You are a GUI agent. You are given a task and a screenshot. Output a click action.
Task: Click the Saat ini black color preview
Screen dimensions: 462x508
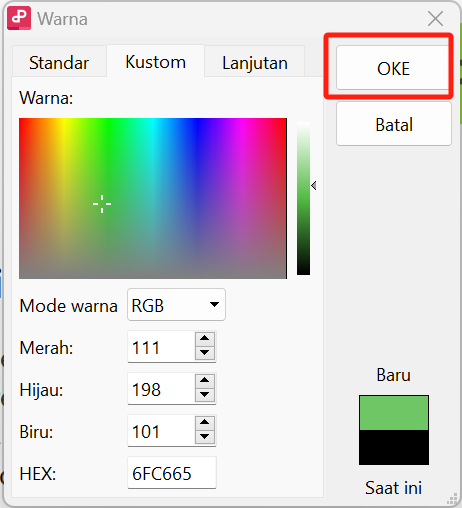[394, 447]
